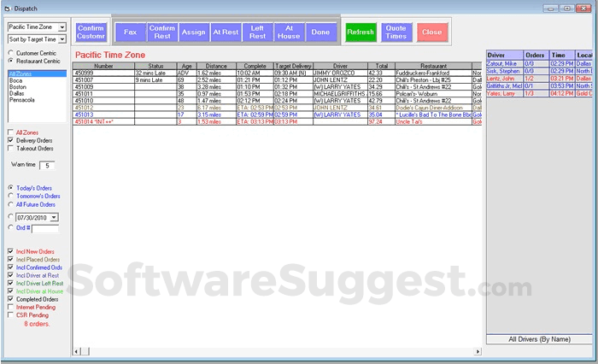
Task: Toggle the Delivery Orders checkbox
Action: (x=10, y=140)
